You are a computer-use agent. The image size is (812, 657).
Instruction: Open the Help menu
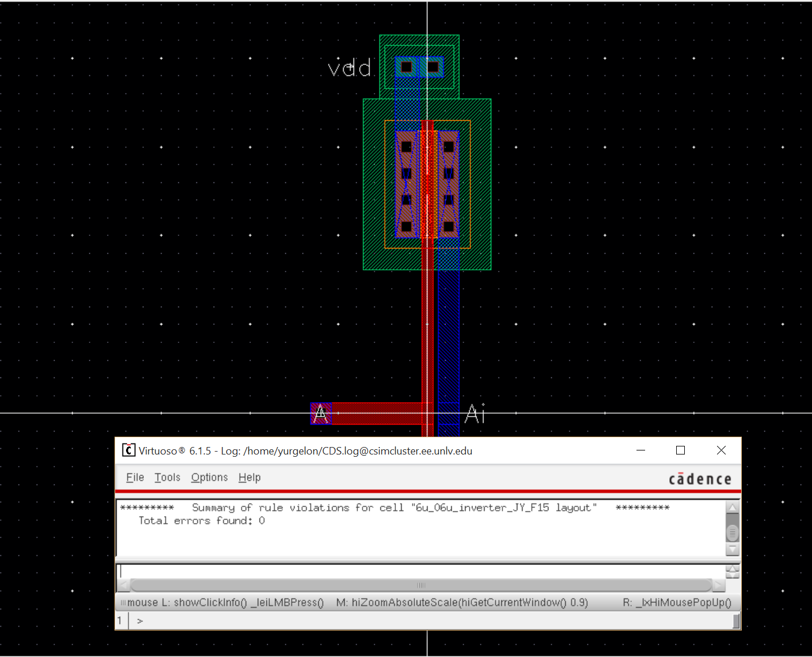tap(249, 478)
